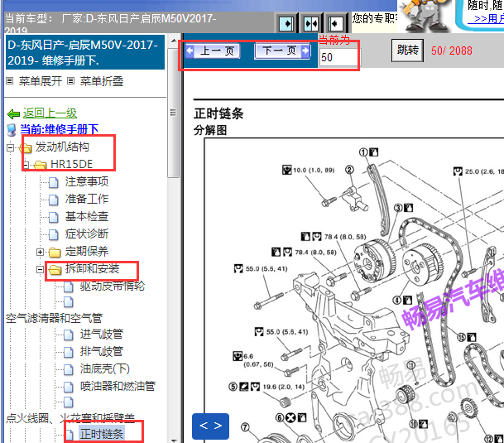Viewport: 504px width, 443px height.
Task: Click the green back arrow icon
Action: [13, 114]
